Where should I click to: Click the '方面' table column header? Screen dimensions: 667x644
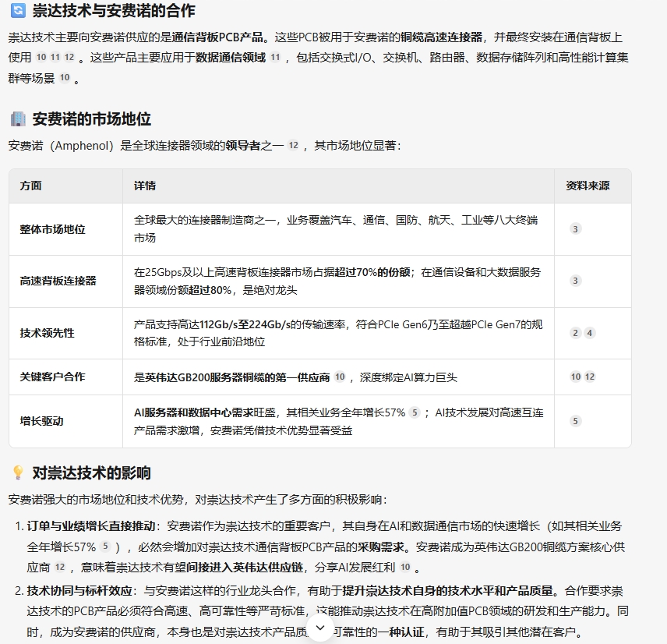point(30,186)
